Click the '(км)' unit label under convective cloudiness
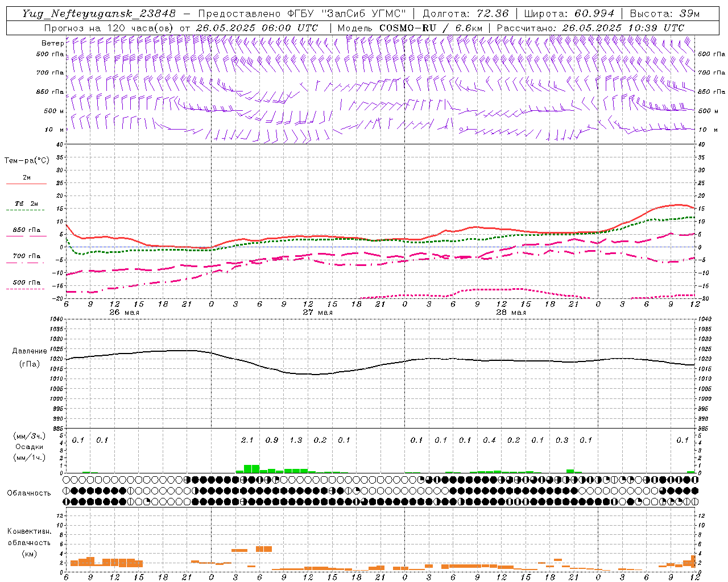728x582 pixels. tap(29, 554)
